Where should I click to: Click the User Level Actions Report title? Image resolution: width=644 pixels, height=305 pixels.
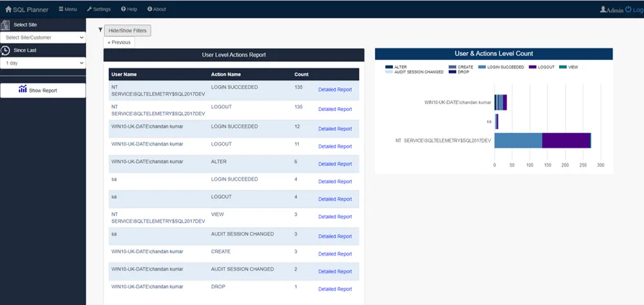pos(234,55)
